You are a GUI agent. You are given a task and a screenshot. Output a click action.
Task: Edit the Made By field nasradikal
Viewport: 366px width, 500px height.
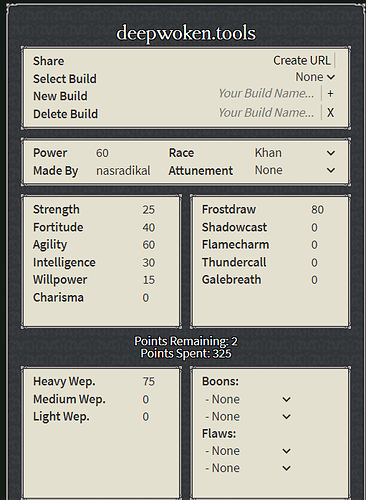(123, 170)
